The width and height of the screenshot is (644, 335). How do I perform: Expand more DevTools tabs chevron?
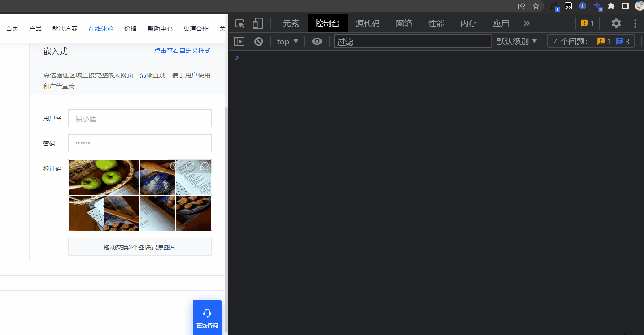pos(527,23)
